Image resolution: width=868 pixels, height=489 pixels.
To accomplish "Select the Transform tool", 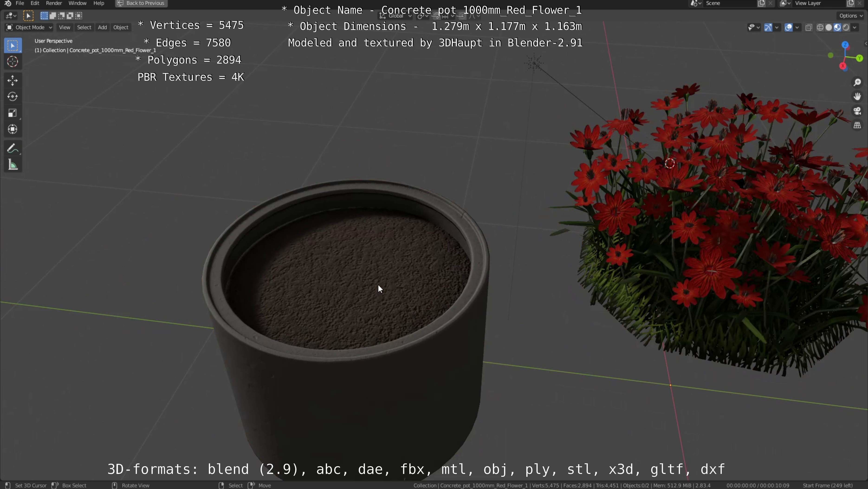I will (x=13, y=129).
